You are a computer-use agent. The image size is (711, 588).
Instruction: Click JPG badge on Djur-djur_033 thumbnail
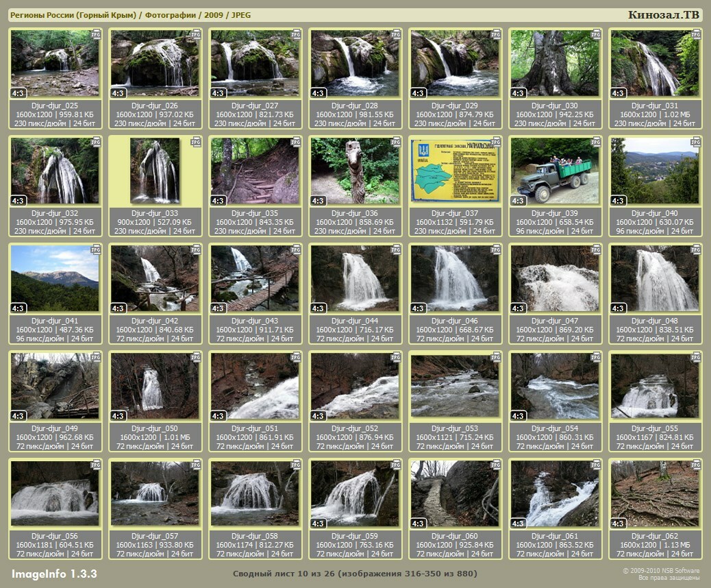click(x=196, y=142)
